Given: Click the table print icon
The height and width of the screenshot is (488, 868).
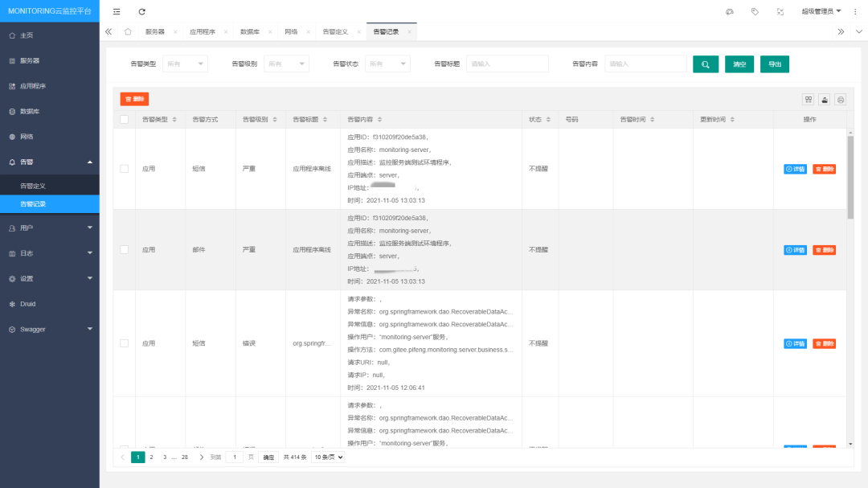Looking at the screenshot, I should point(841,100).
